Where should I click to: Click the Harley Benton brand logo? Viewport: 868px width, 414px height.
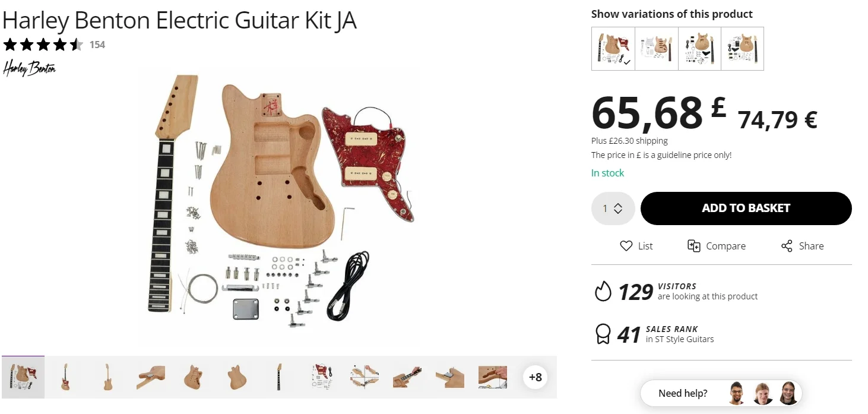29,68
